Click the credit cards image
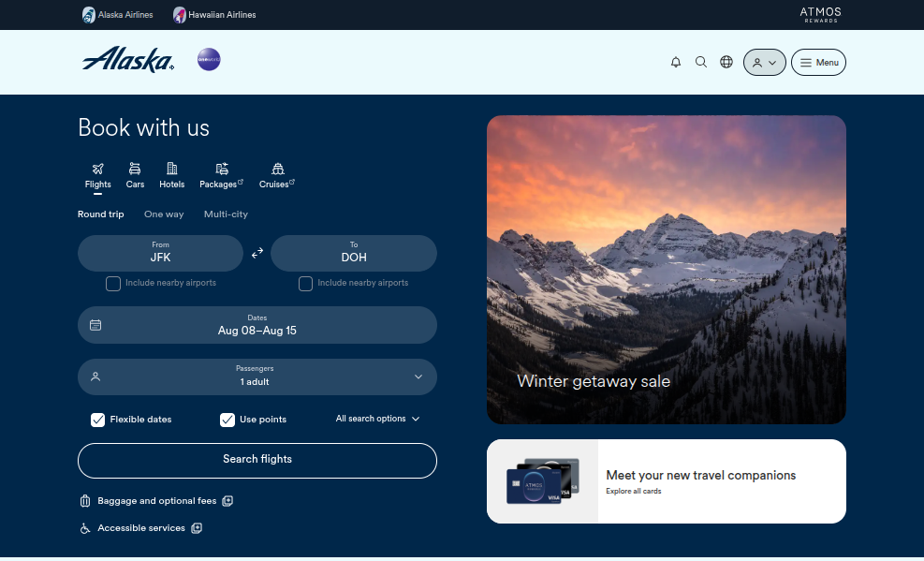924x561 pixels. 543,480
